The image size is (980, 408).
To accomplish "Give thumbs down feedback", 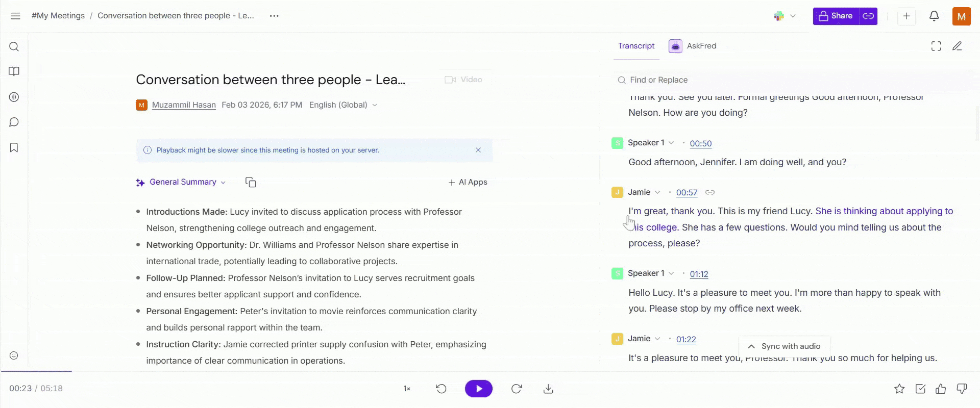I will (x=962, y=389).
